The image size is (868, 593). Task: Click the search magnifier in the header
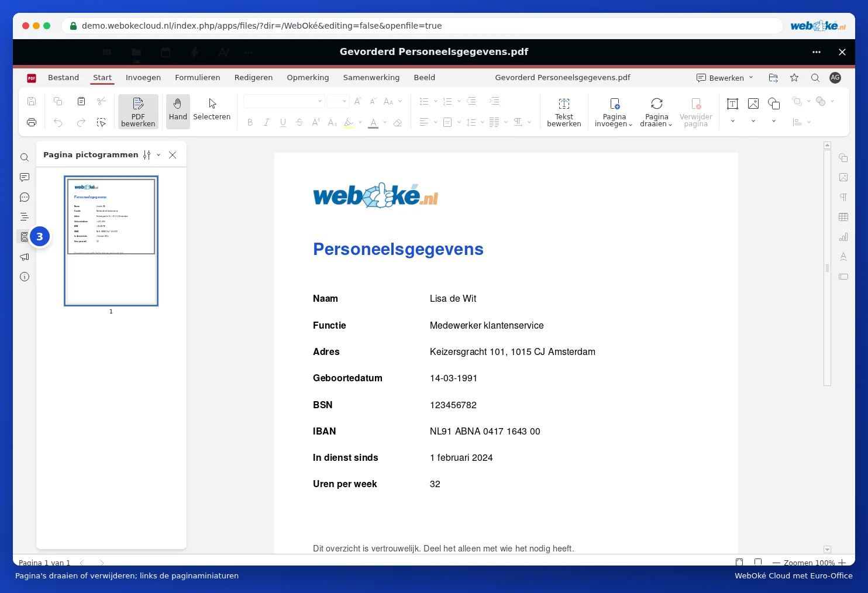click(815, 78)
